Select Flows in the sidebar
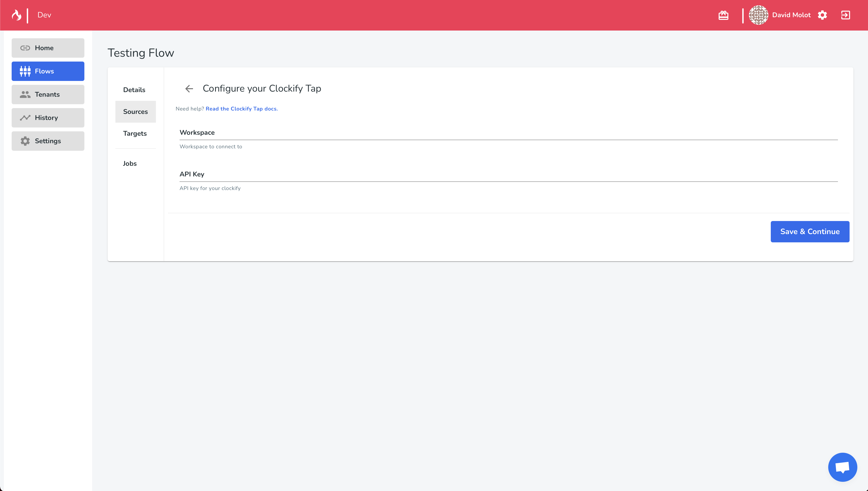This screenshot has height=491, width=868. point(48,71)
